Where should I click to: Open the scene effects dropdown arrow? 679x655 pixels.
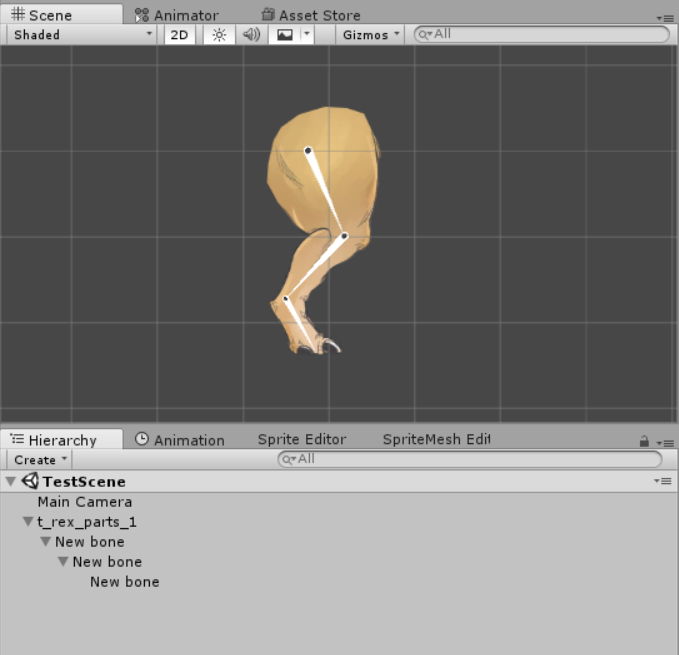tap(307, 34)
